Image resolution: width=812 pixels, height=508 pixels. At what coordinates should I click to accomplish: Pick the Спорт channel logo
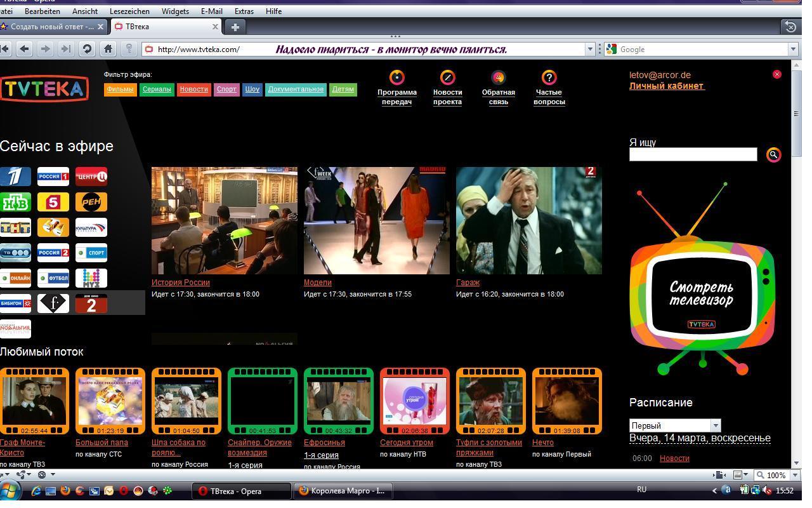[x=91, y=253]
